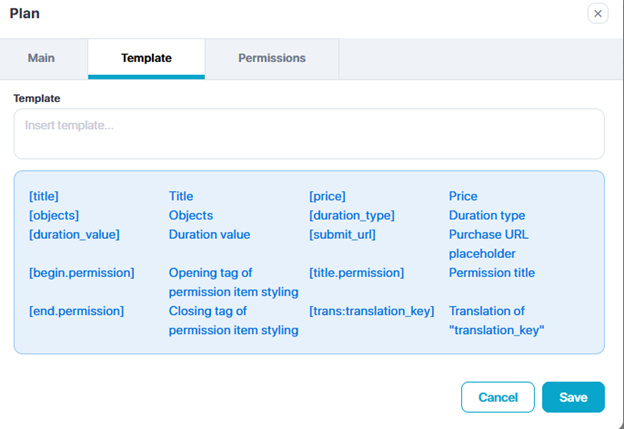Click the Insert template text field

[x=309, y=134]
